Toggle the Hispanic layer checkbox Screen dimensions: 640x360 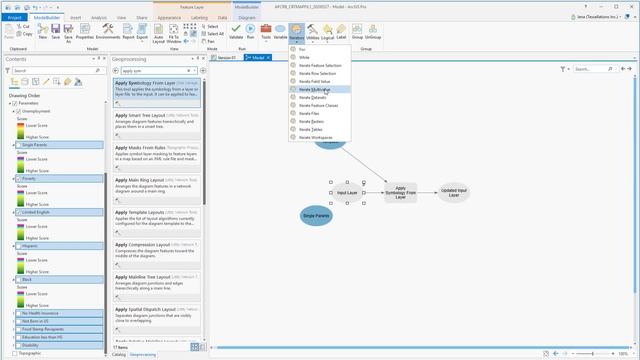(x=18, y=246)
